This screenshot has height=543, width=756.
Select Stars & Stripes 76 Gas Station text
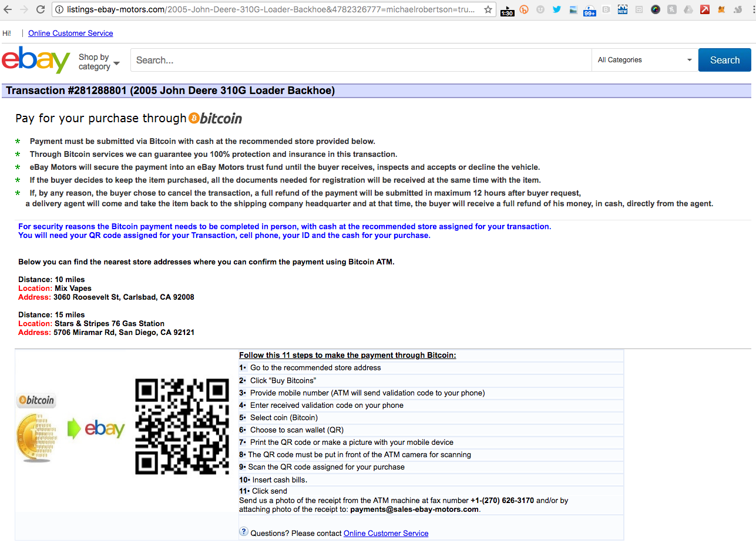tap(109, 324)
